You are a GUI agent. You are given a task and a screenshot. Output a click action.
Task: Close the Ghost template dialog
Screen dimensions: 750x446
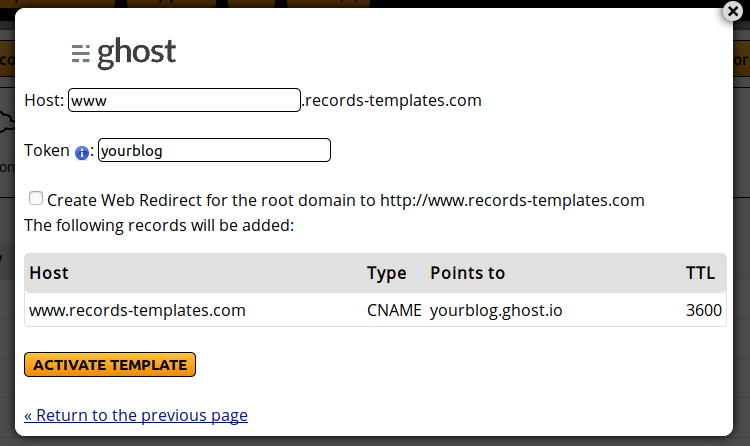click(733, 11)
